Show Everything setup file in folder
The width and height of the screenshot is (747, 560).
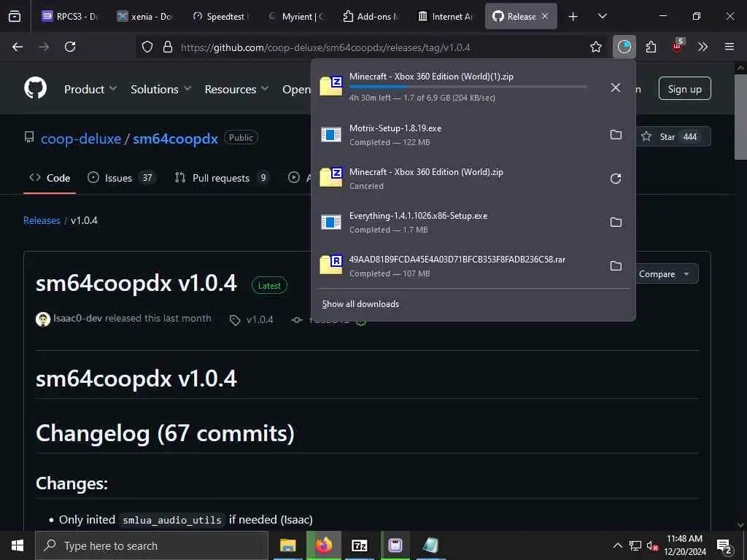tap(616, 222)
